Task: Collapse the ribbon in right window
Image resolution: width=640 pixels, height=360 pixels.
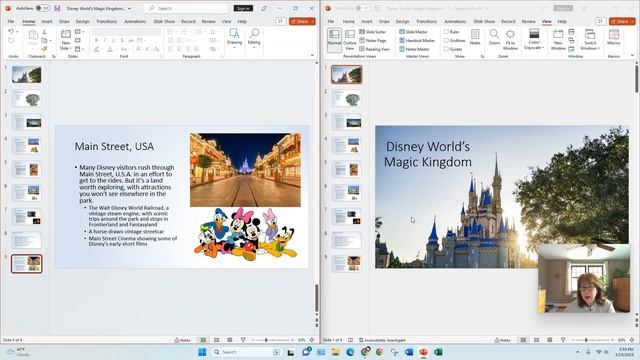Action: (632, 56)
